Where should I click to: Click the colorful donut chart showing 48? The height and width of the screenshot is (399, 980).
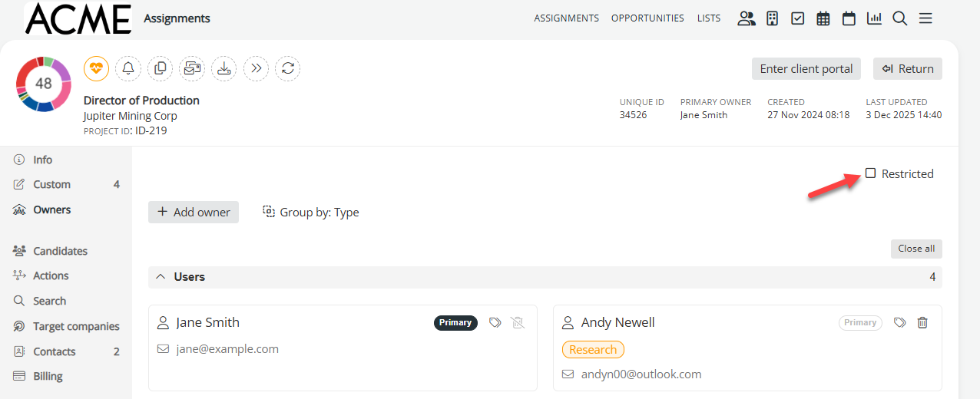[x=44, y=84]
